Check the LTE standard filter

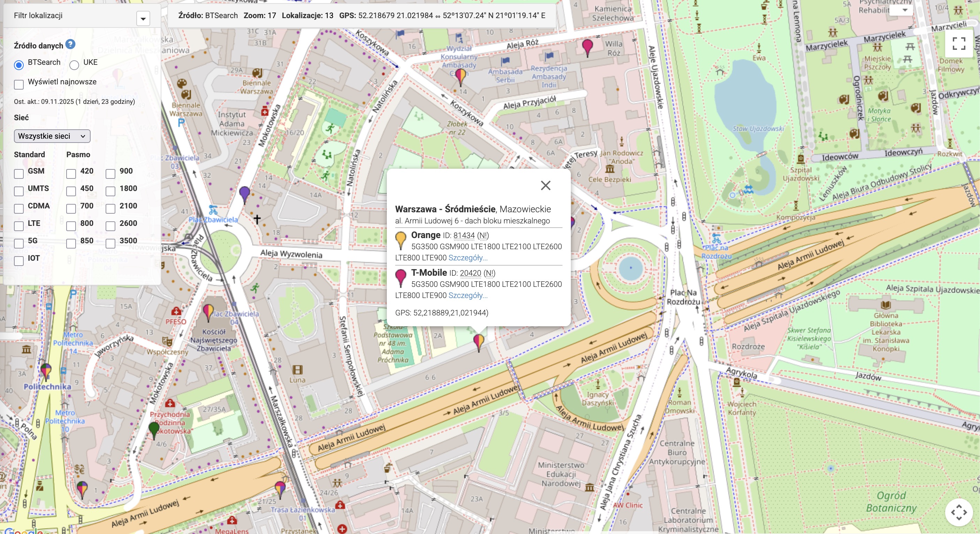tap(18, 226)
